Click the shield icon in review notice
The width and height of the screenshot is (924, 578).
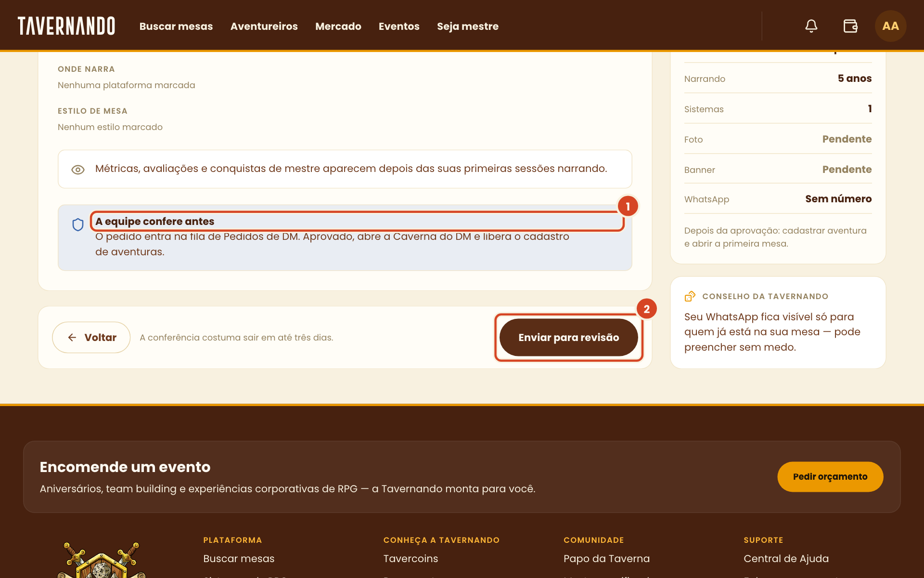coord(78,224)
